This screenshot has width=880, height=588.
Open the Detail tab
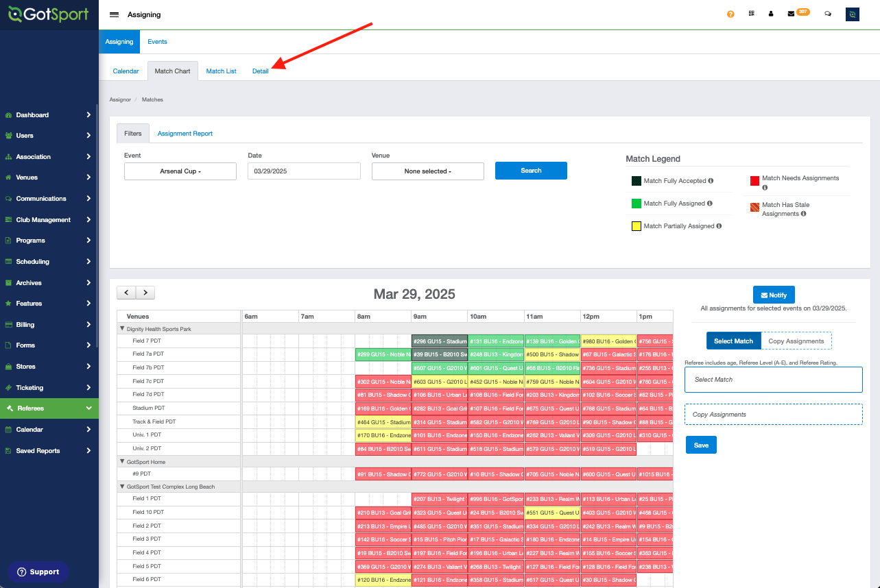pyautogui.click(x=261, y=71)
